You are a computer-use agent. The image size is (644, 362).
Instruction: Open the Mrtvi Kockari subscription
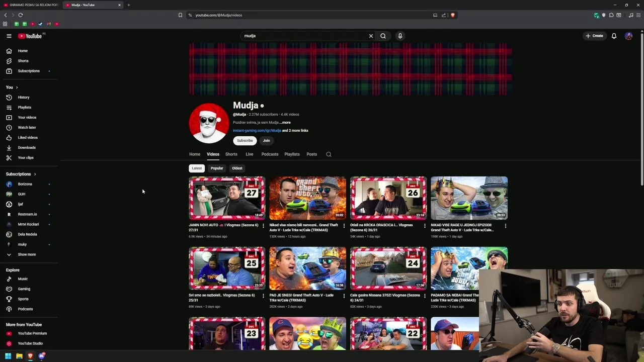[29, 224]
